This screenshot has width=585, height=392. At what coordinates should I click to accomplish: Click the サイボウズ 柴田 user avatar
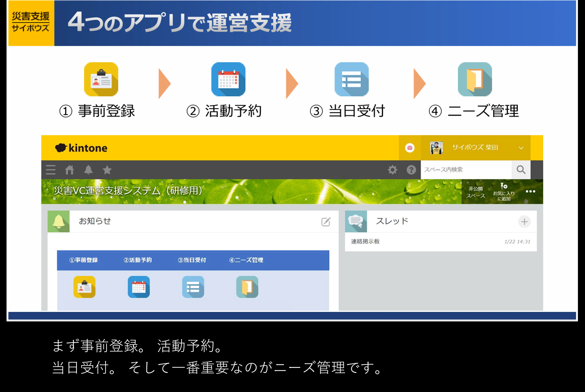pyautogui.click(x=436, y=148)
